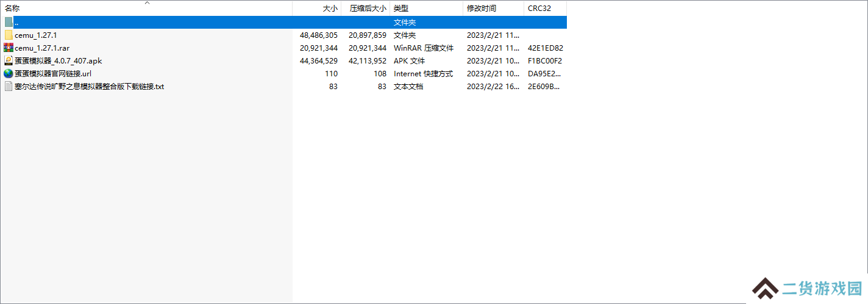Click the globe icon of 蛋蛋模拟器官网链接.url

pyautogui.click(x=9, y=73)
